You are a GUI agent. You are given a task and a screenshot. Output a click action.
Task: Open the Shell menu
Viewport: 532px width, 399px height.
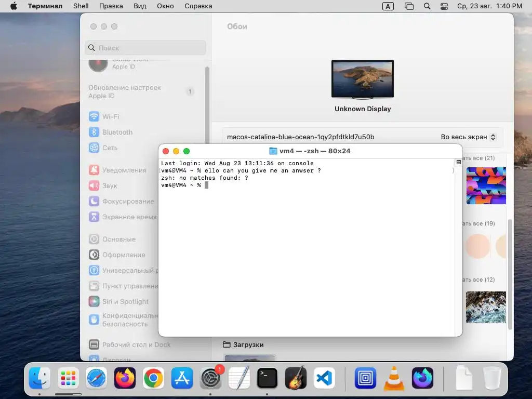pyautogui.click(x=81, y=6)
